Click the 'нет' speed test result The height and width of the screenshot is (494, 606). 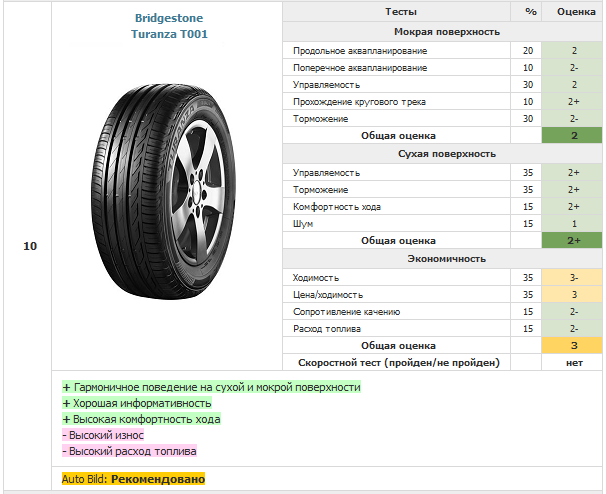(x=574, y=363)
